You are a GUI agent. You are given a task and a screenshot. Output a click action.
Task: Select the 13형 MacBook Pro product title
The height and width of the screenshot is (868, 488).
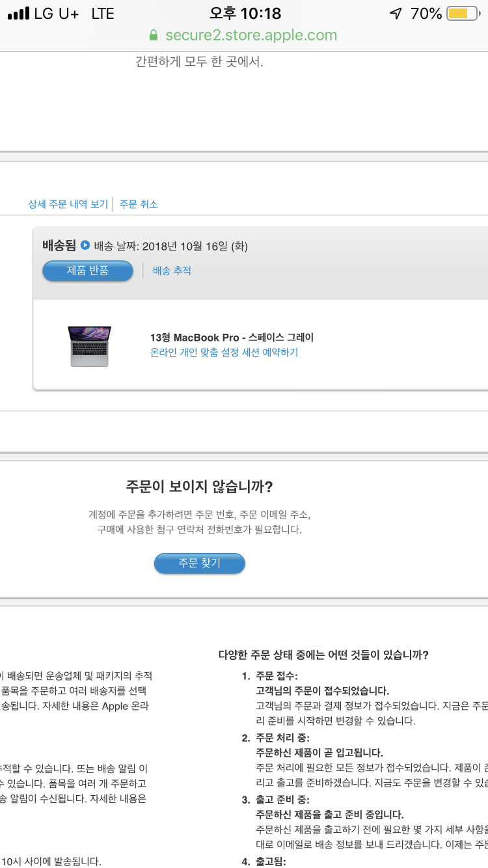[232, 337]
